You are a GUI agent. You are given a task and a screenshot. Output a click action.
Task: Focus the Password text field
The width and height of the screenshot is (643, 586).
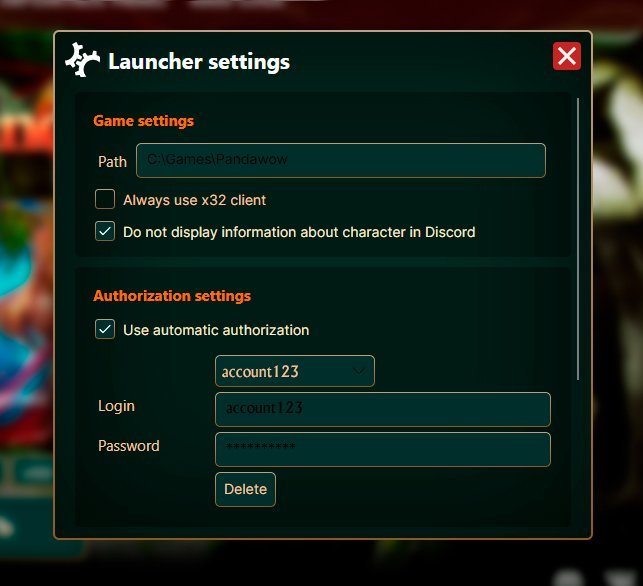(383, 449)
